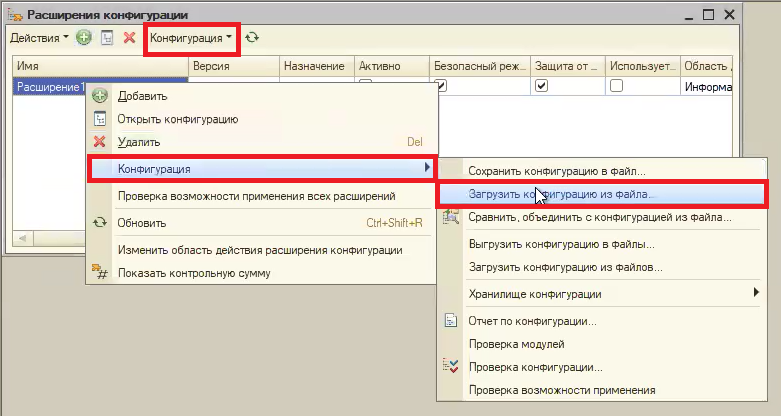The width and height of the screenshot is (781, 416).
Task: Click the Безопасный реж... column header
Action: [x=480, y=66]
